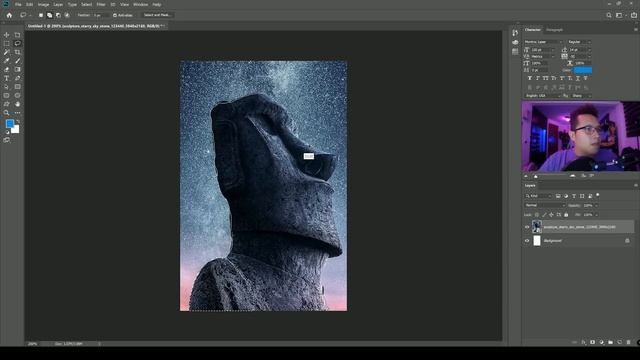Open the font family dropdown
The width and height of the screenshot is (640, 360).
543,42
